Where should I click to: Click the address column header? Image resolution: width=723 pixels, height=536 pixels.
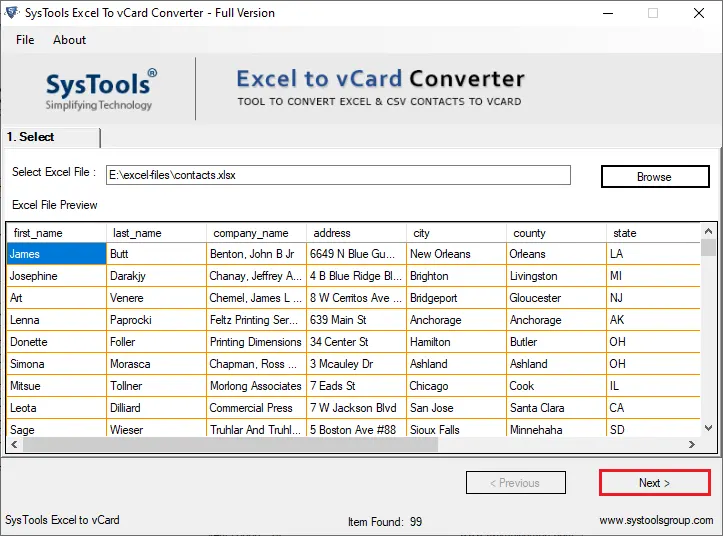point(356,233)
